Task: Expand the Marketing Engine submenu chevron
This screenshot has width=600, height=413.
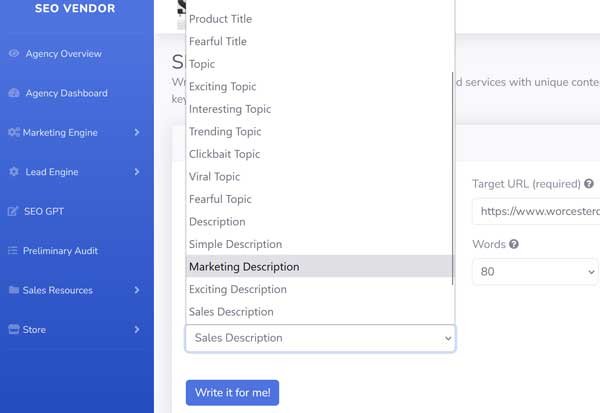Action: (x=137, y=132)
